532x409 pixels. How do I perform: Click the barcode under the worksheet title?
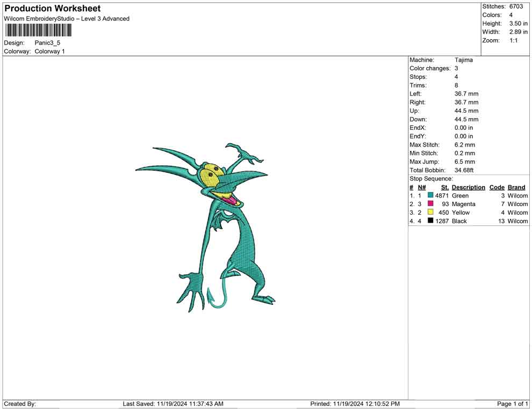38,30
